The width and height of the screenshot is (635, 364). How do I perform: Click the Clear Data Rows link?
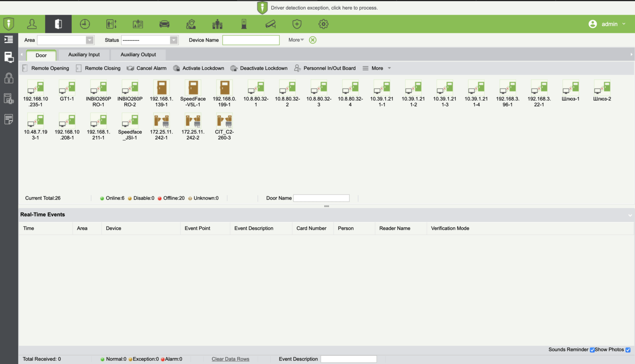231,359
